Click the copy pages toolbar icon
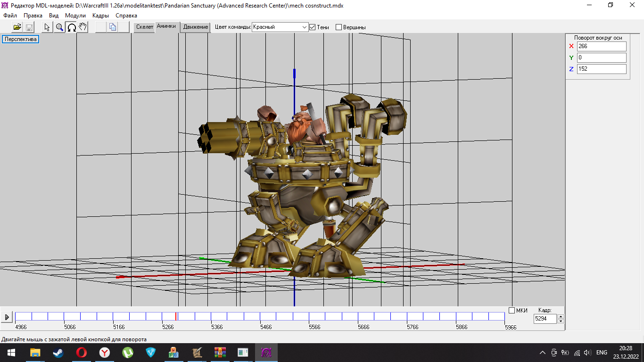Screen dimensions: 644x362 point(112,27)
